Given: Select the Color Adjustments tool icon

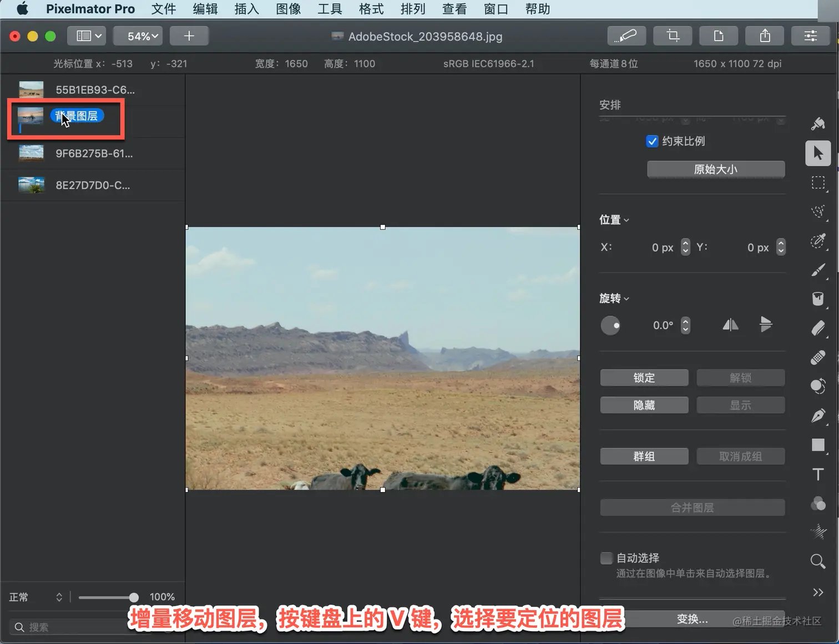Looking at the screenshot, I should tap(818, 387).
